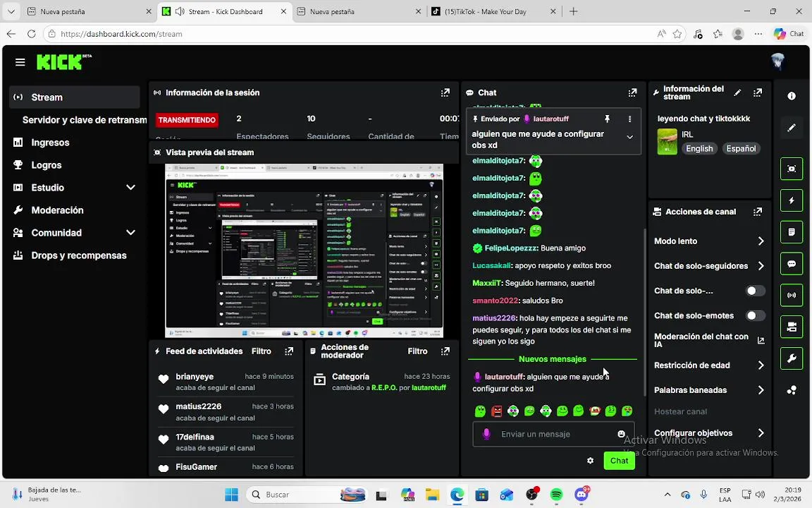Launch Spotify from the taskbar
The height and width of the screenshot is (508, 812).
(x=556, y=495)
